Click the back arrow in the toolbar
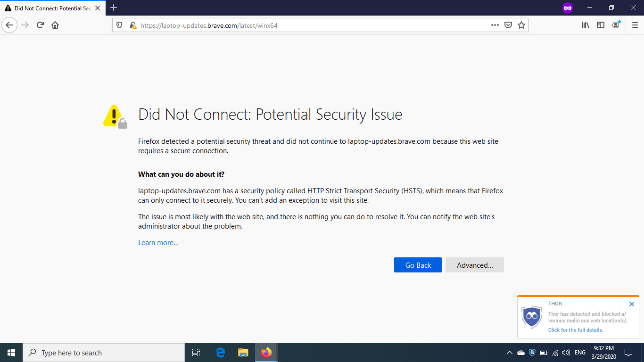644x362 pixels. tap(9, 25)
